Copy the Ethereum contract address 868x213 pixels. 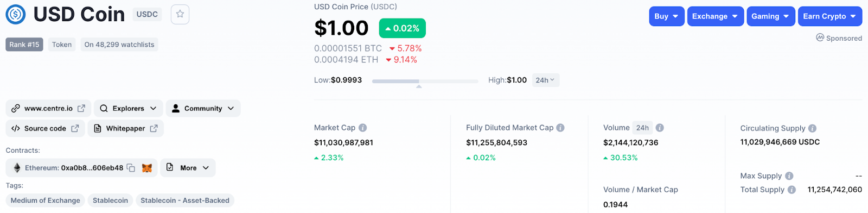(x=131, y=168)
